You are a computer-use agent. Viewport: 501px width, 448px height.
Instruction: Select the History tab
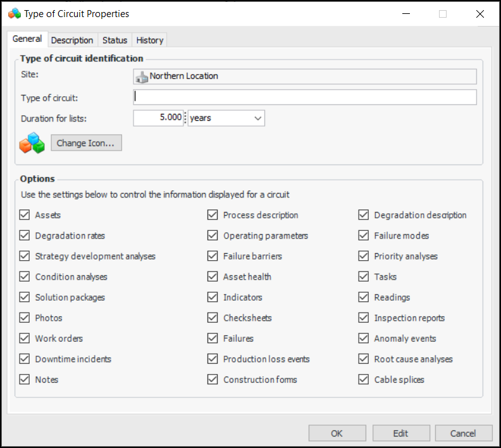[x=150, y=40]
